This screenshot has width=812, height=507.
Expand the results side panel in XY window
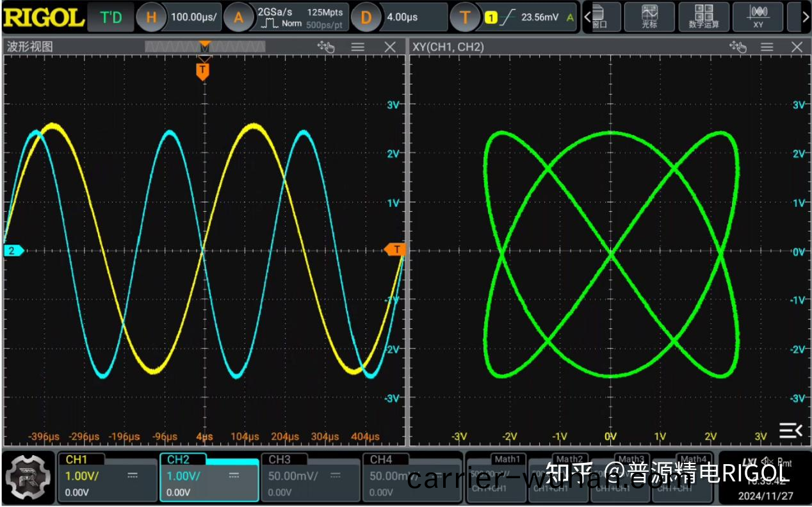point(790,430)
